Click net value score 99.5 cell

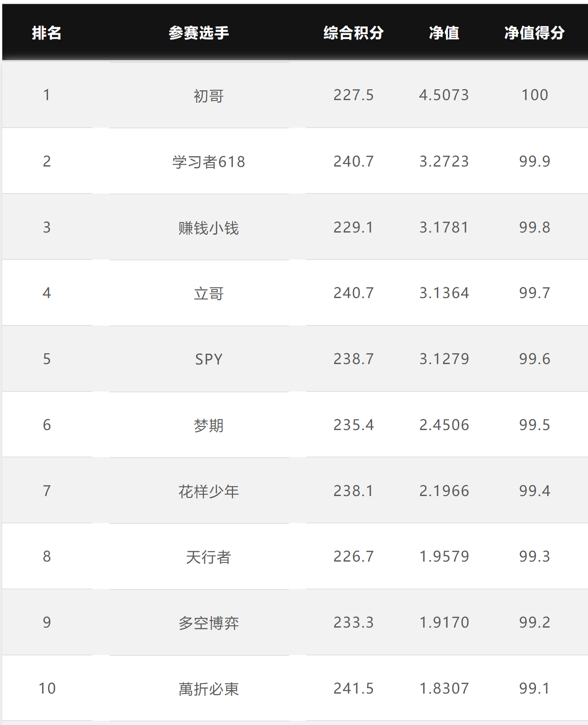pyautogui.click(x=534, y=425)
